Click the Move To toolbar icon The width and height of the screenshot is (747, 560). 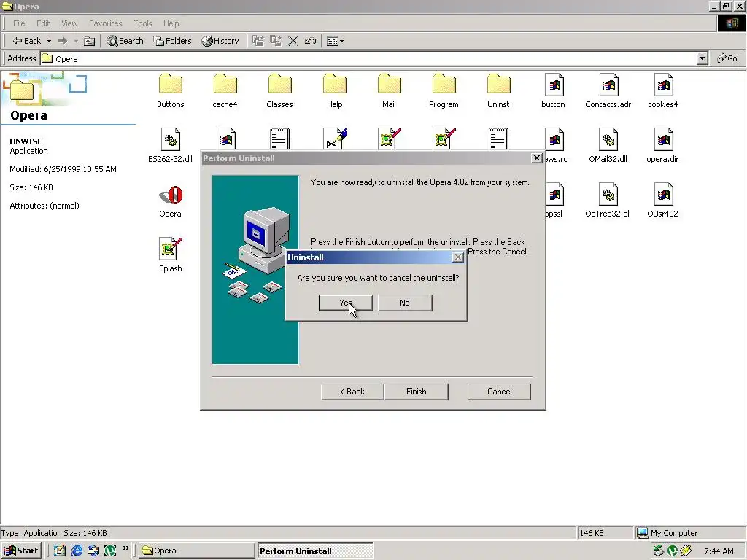[x=258, y=41]
